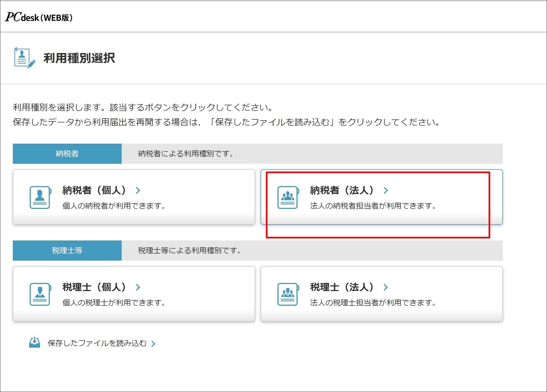Viewport: 547px width, 392px height.
Task: Click the 納税者(法人) group card icon
Action: point(288,197)
